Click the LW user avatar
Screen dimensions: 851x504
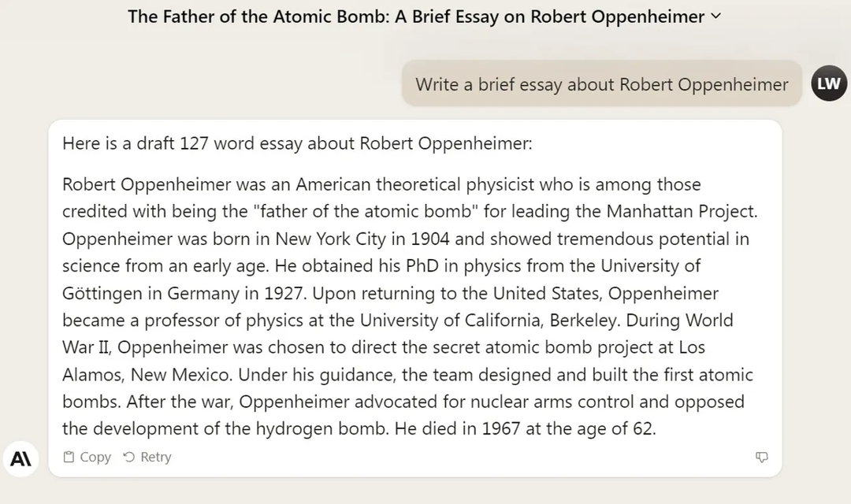click(829, 83)
